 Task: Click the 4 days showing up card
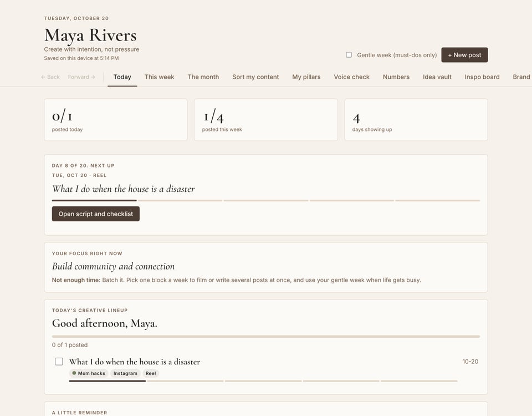[416, 120]
